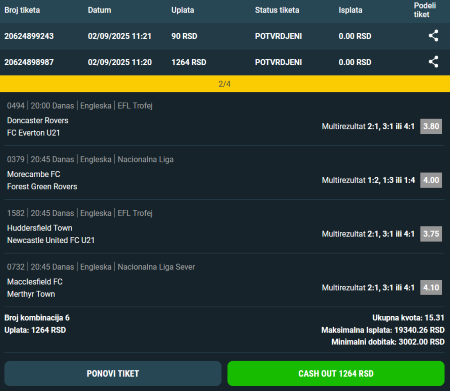This screenshot has height=391, width=450.
Task: Click the PONOVI TIKET button
Action: pos(113,373)
